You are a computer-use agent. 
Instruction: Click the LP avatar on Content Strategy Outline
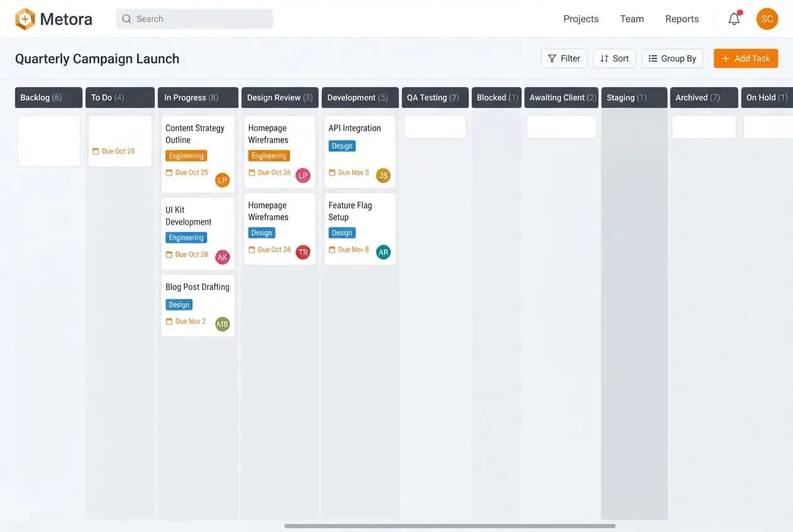pyautogui.click(x=222, y=180)
